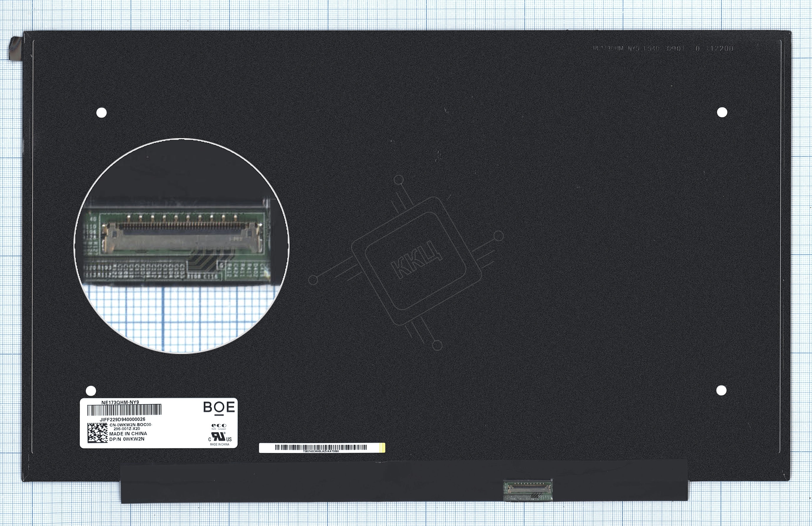Viewport: 812px width, 526px height.
Task: Click the eco RoHS logo on the label
Action: 219,426
